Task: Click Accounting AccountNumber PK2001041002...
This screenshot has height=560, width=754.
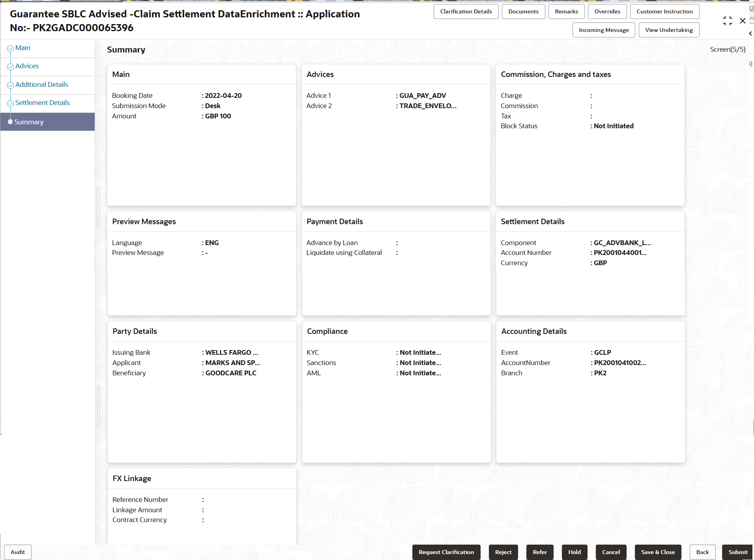Action: tap(620, 363)
